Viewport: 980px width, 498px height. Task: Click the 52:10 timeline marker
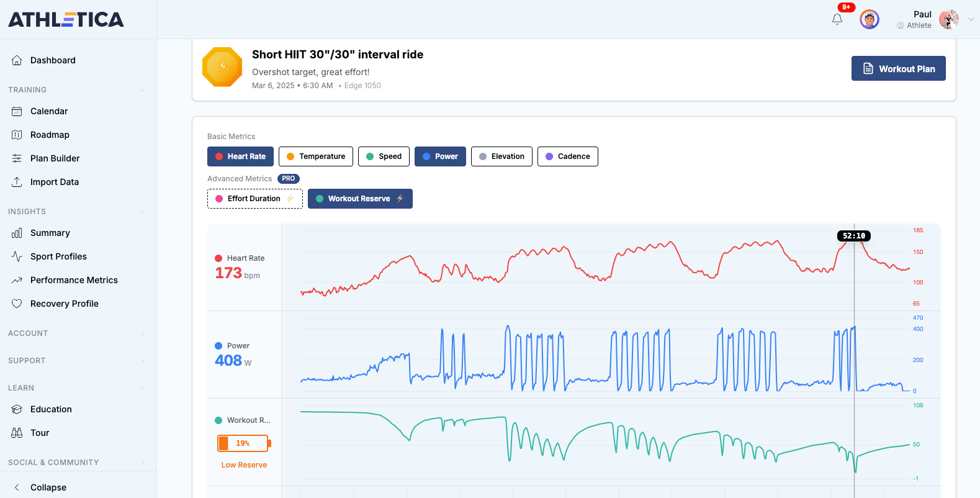[854, 236]
